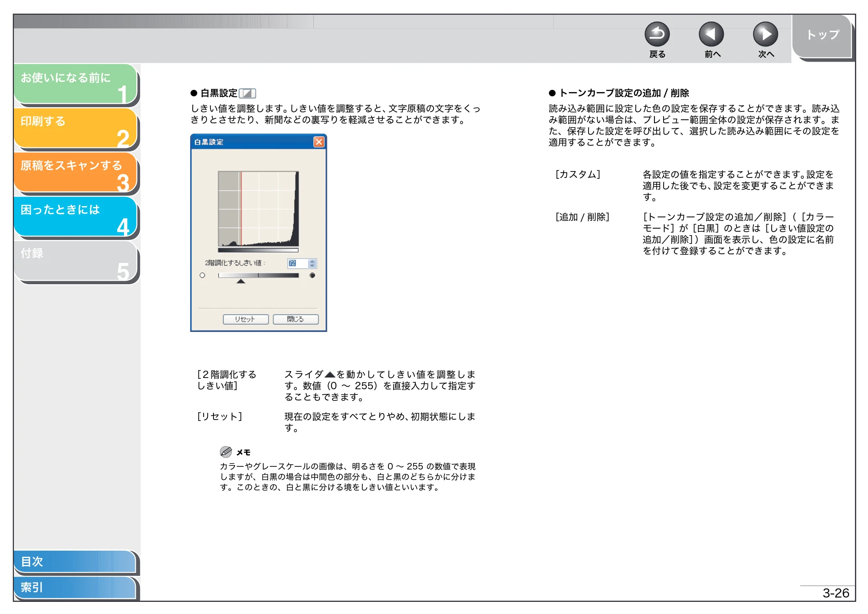This screenshot has width=868, height=614.
Task: Close the 白黒設定 dialog with X
Action: 319,142
